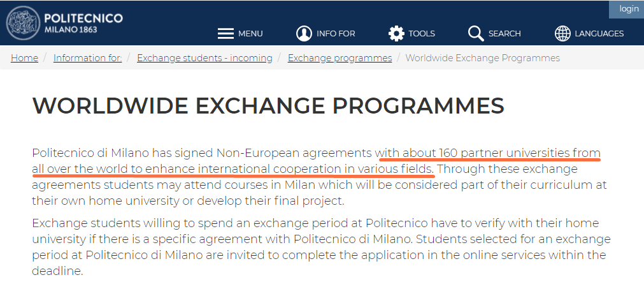Viewport: 644px width, 289px height.
Task: Click the Languages globe icon
Action: [562, 33]
